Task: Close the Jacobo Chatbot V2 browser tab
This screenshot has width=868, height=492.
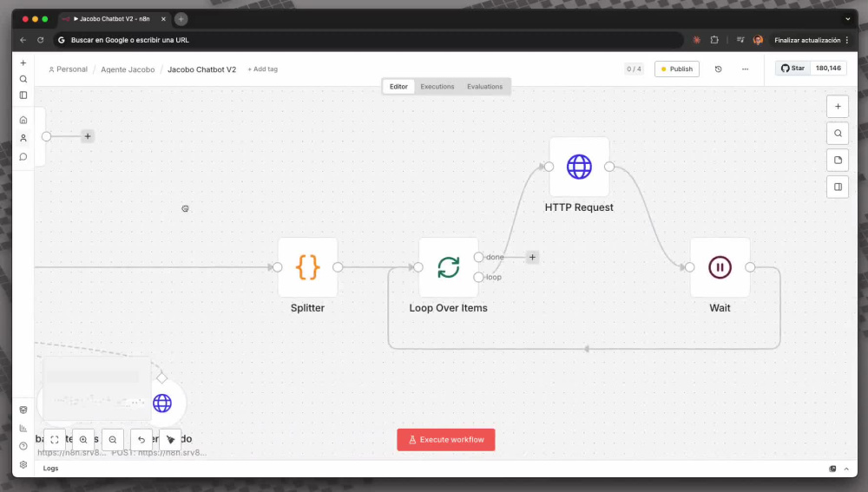Action: click(x=163, y=19)
